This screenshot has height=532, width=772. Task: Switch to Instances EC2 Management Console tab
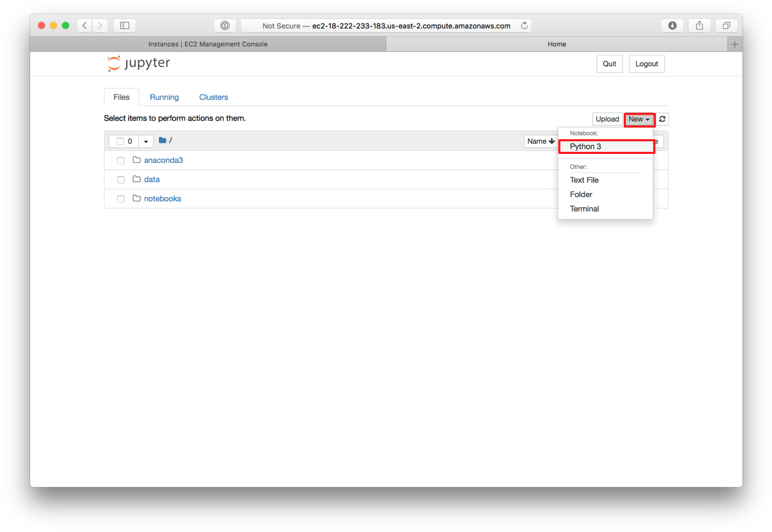pos(208,44)
